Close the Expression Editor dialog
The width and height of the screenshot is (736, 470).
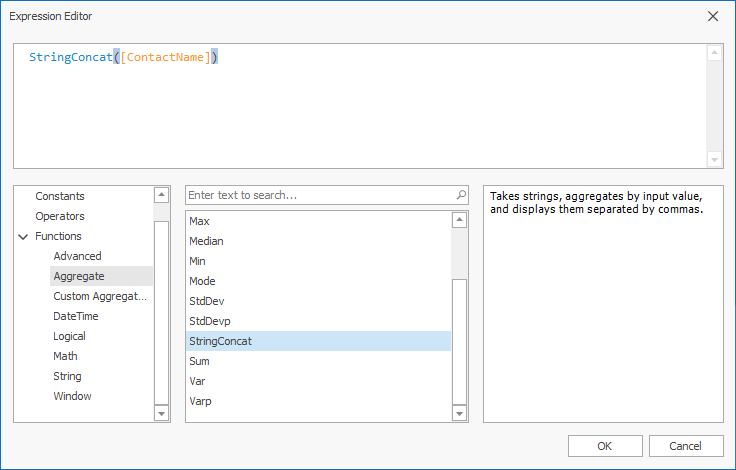[713, 16]
